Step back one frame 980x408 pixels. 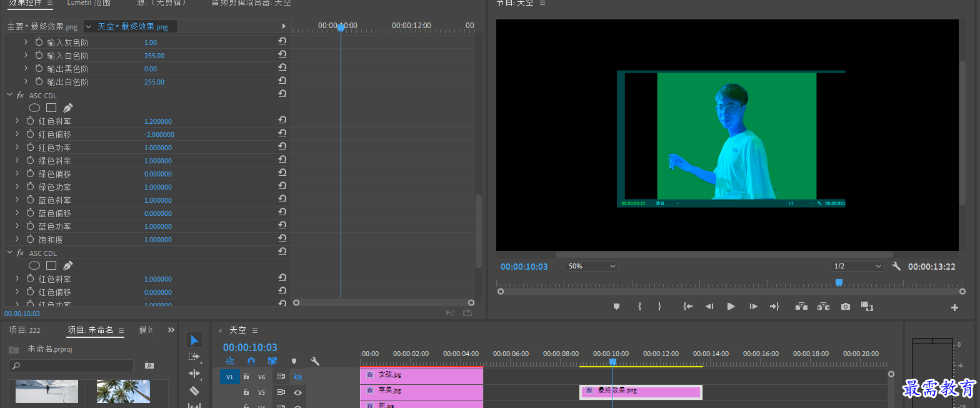(709, 306)
